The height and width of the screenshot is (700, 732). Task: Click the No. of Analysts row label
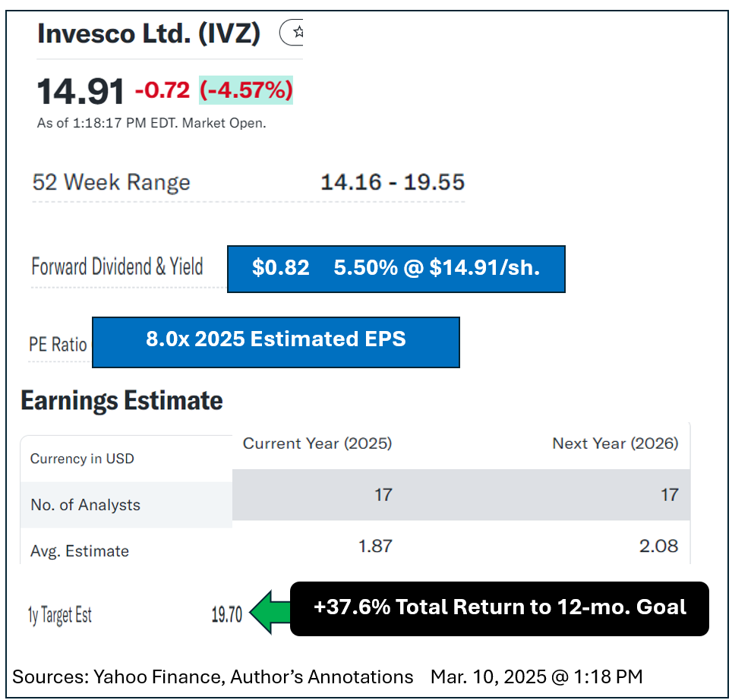coord(85,505)
